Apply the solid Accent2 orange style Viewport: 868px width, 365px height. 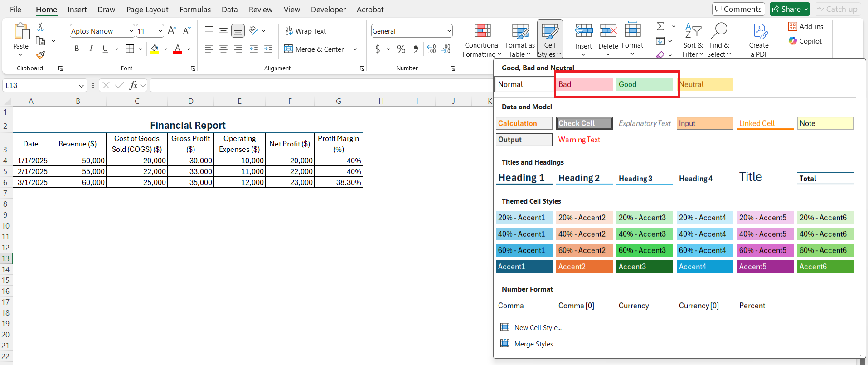point(584,267)
